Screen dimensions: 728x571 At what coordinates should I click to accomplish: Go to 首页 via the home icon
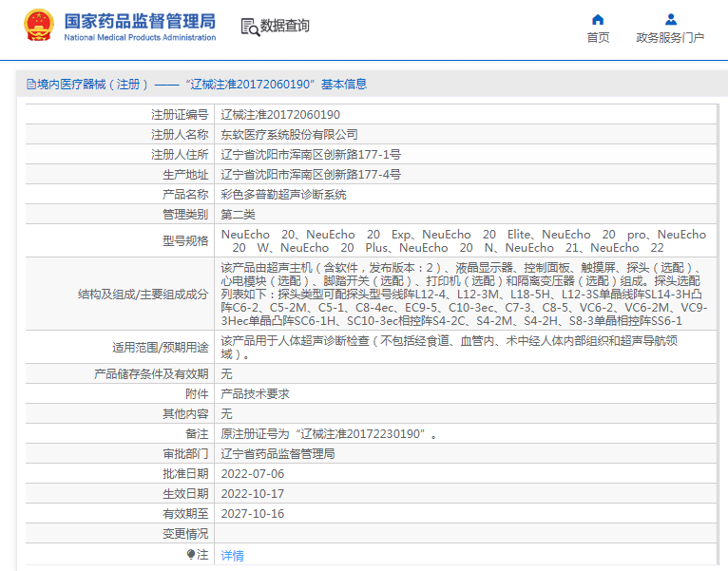pyautogui.click(x=598, y=20)
